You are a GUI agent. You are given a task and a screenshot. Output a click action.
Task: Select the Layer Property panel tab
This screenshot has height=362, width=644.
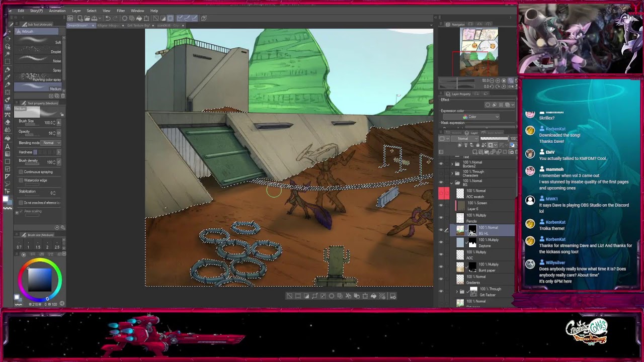pos(458,94)
